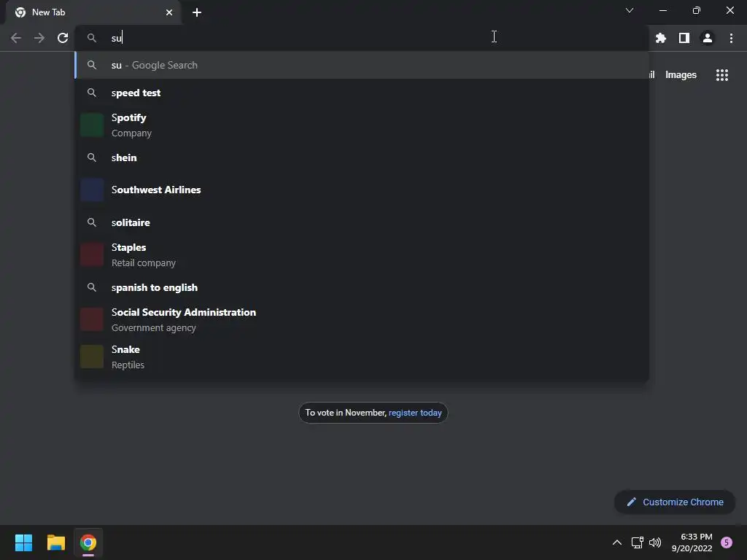747x560 pixels.
Task: Choose the Southwest Airlines suggestion
Action: coord(362,190)
